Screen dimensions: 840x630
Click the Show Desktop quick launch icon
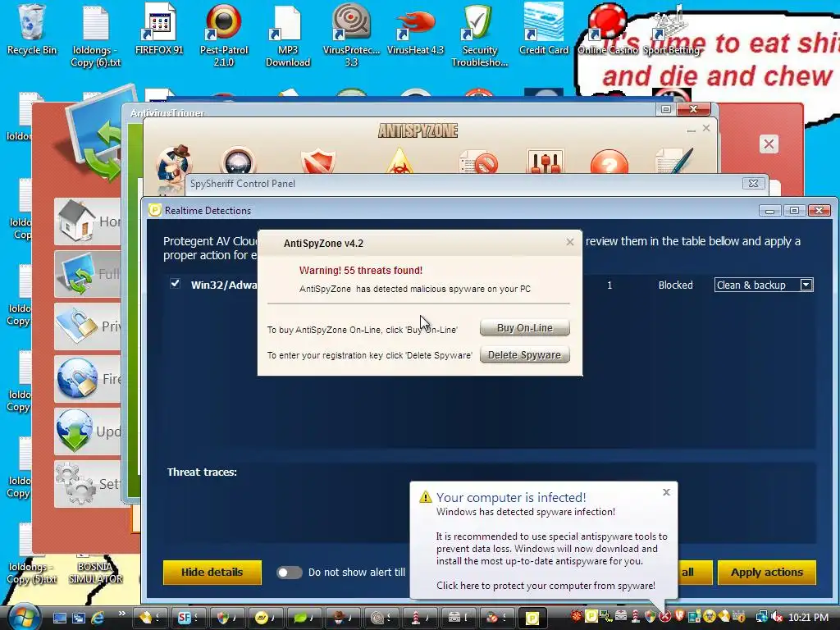point(59,618)
